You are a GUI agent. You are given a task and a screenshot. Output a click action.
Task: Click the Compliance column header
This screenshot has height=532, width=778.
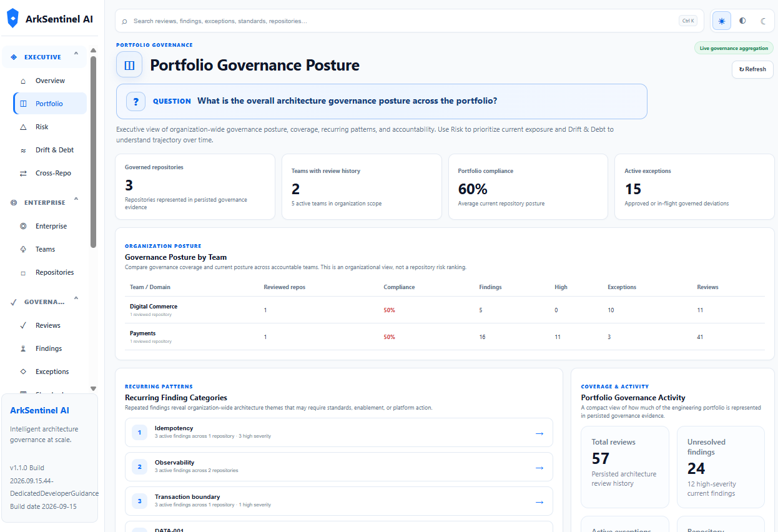pos(399,287)
